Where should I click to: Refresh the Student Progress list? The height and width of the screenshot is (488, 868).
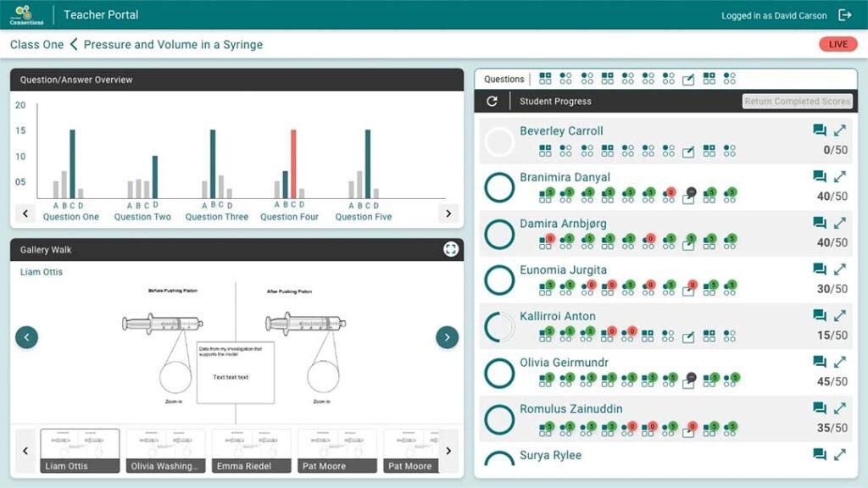[492, 102]
